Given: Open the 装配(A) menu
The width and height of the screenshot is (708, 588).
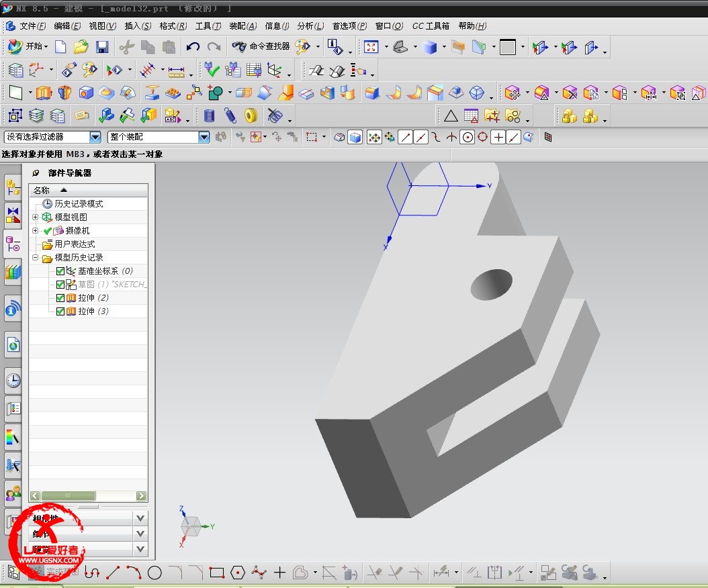Looking at the screenshot, I should tap(243, 26).
